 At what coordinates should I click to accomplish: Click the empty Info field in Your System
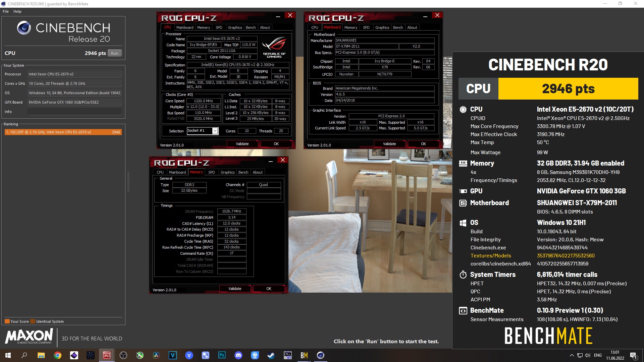point(74,112)
